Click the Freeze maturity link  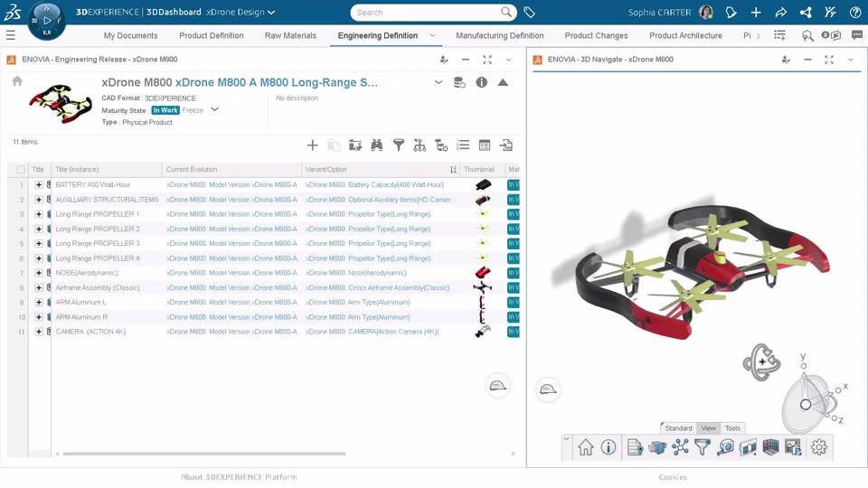click(193, 110)
